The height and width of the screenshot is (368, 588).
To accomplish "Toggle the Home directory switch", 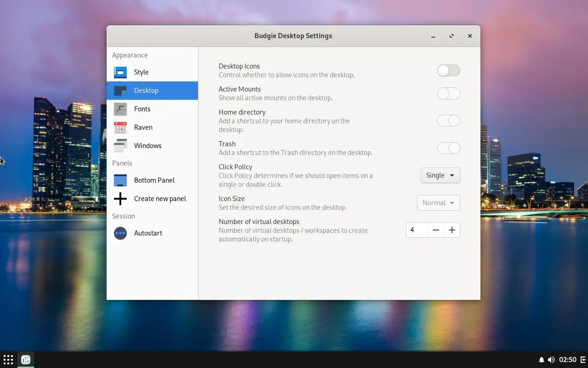I will (448, 121).
